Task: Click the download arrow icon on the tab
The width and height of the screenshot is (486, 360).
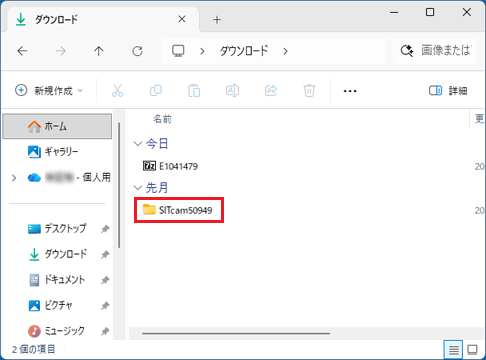Action: tap(21, 19)
